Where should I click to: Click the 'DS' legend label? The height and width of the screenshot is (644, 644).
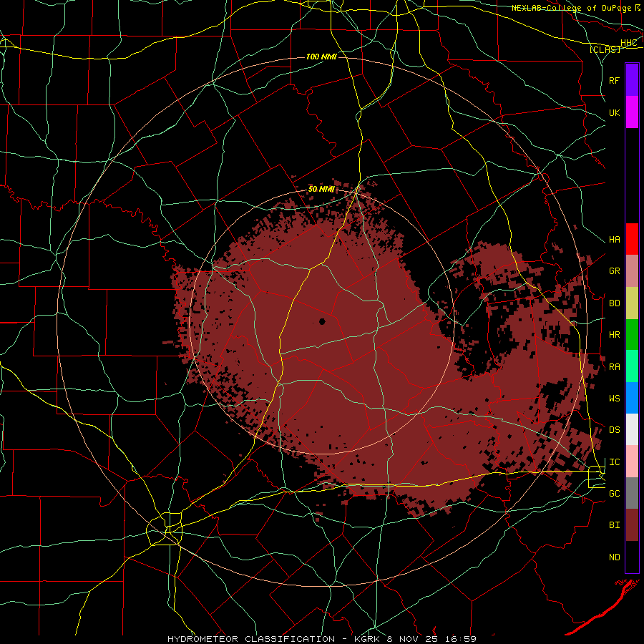(614, 430)
